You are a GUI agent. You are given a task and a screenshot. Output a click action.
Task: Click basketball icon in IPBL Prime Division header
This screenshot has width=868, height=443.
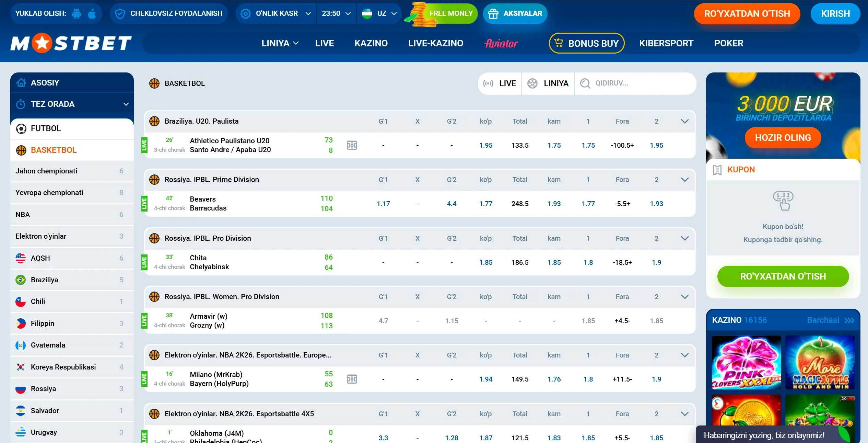pyautogui.click(x=154, y=180)
